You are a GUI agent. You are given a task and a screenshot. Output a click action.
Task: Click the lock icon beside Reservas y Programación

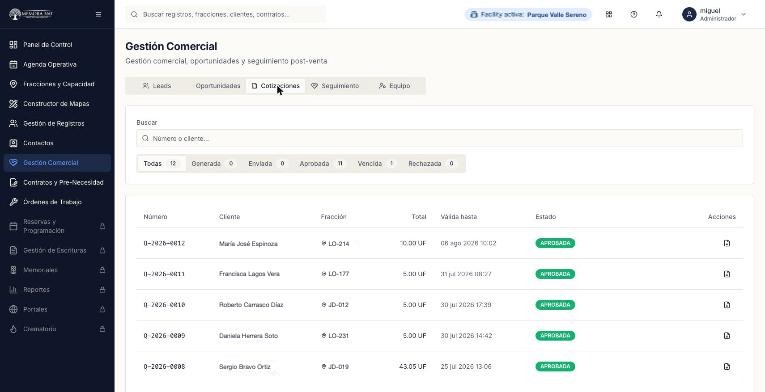tap(102, 226)
